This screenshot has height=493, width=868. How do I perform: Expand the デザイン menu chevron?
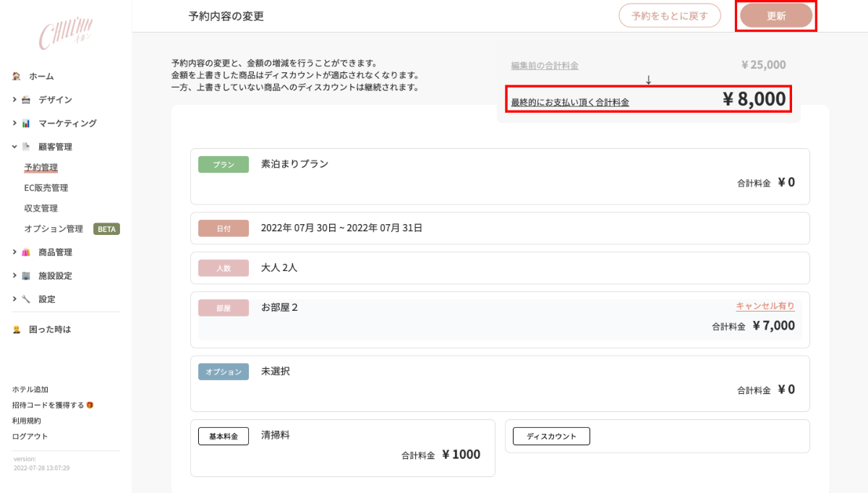pyautogui.click(x=14, y=100)
